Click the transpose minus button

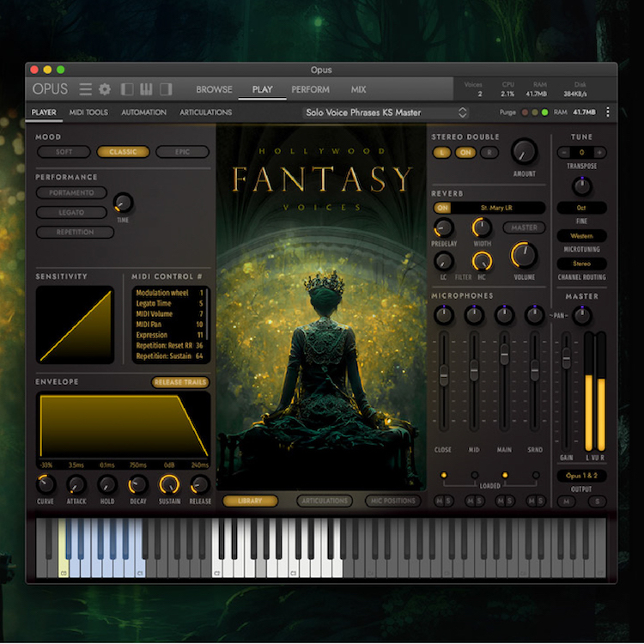click(x=563, y=152)
